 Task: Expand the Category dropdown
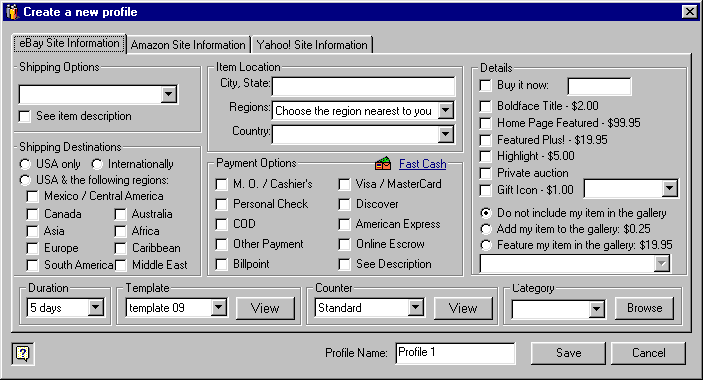596,309
